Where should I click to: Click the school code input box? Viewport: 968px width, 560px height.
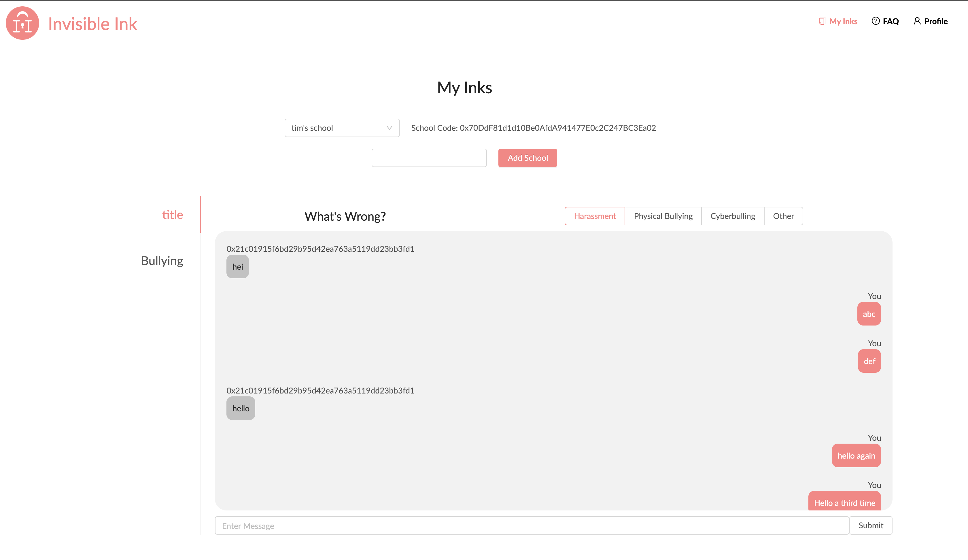pos(429,158)
